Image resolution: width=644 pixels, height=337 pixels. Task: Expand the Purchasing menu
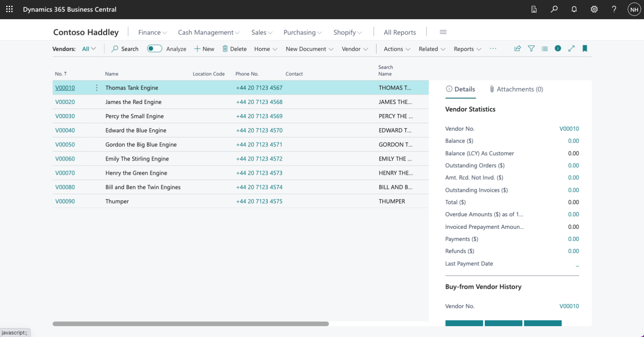pyautogui.click(x=302, y=32)
